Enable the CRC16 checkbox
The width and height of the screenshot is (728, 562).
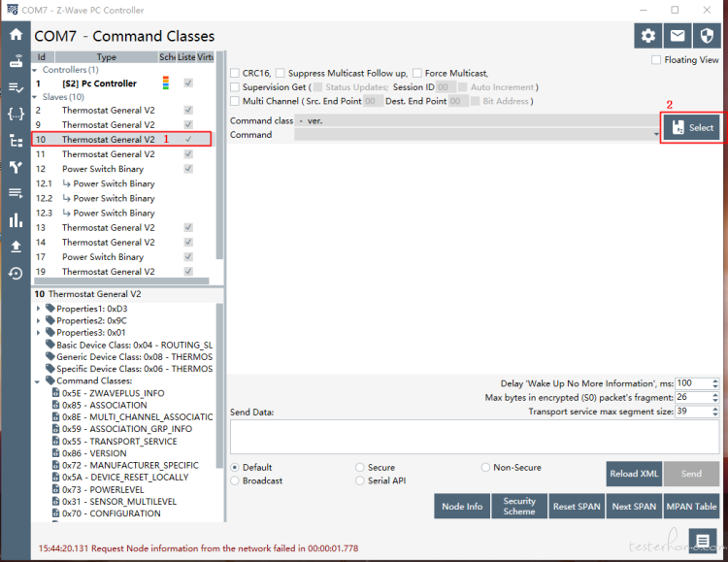click(x=235, y=73)
